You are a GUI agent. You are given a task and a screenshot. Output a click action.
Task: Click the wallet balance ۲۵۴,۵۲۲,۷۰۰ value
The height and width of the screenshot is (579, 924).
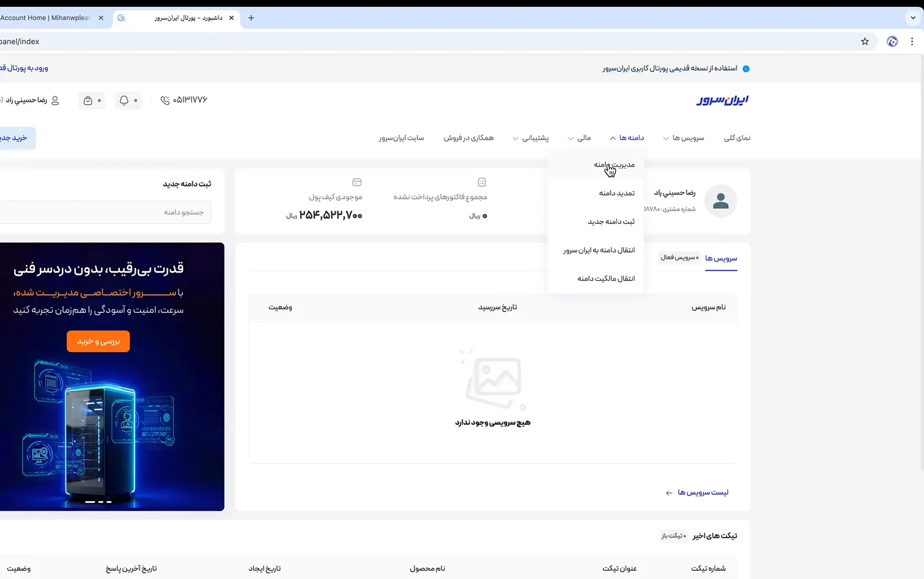pyautogui.click(x=330, y=216)
